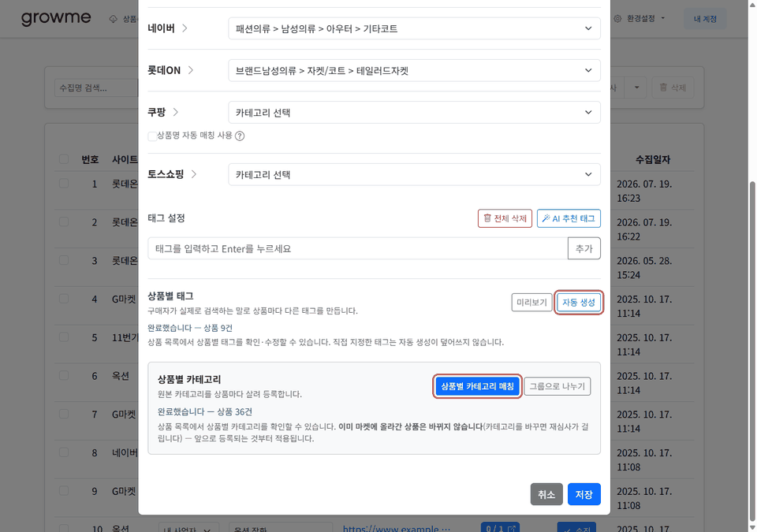Screen dimensions: 757x532
Task: Click the 그룹으로 나누기 button
Action: [557, 386]
